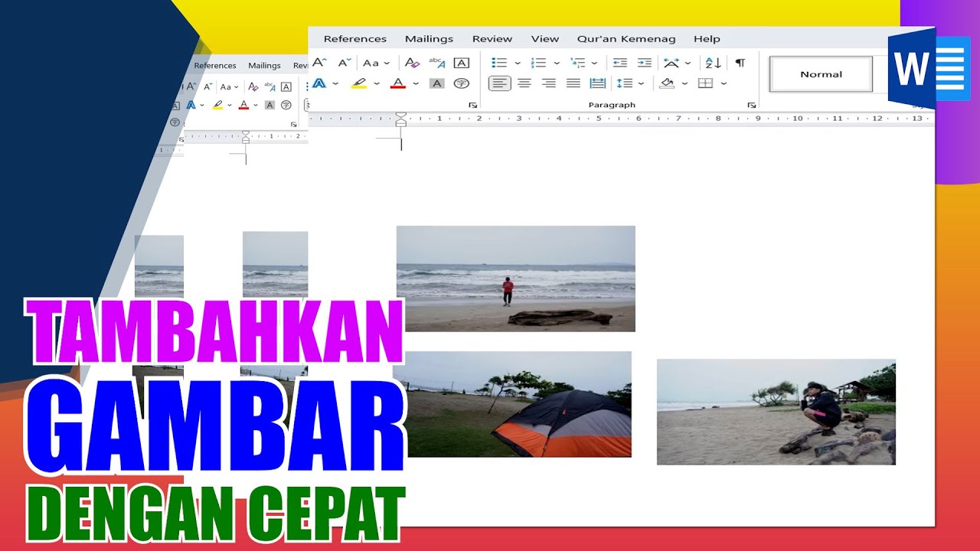Apply yellow text highlight in front window
Viewport: 980px width, 551px height.
tap(358, 83)
